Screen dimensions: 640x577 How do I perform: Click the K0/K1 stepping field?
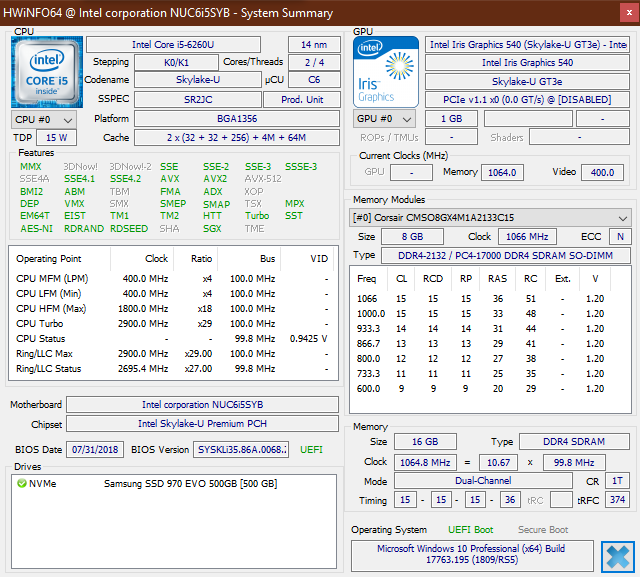coord(176,62)
